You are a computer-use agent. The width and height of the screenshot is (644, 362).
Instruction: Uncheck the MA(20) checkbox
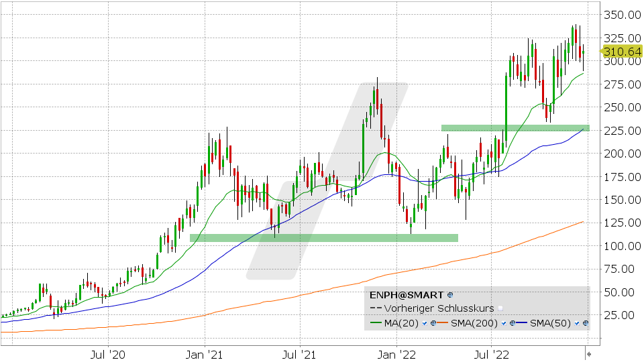pos(425,324)
